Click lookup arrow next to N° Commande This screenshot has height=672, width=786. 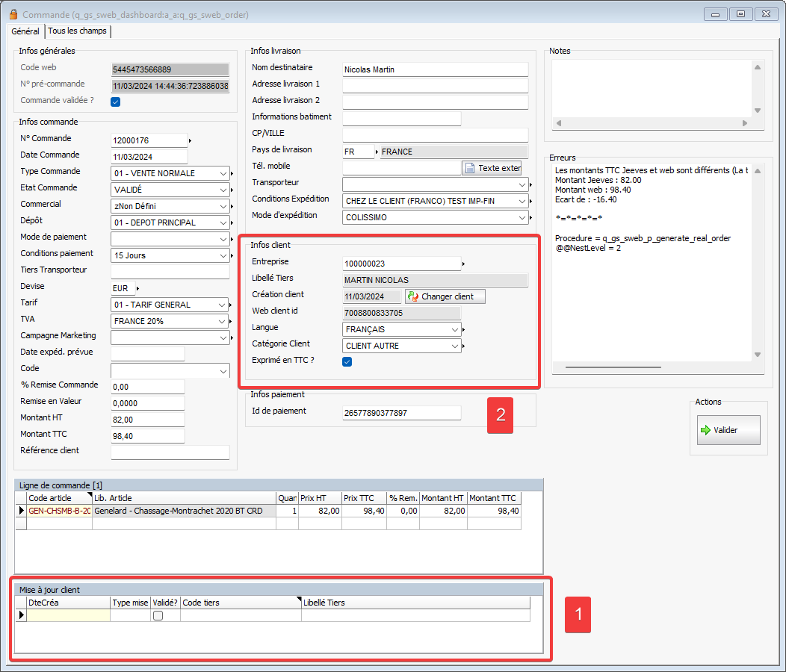pos(190,140)
